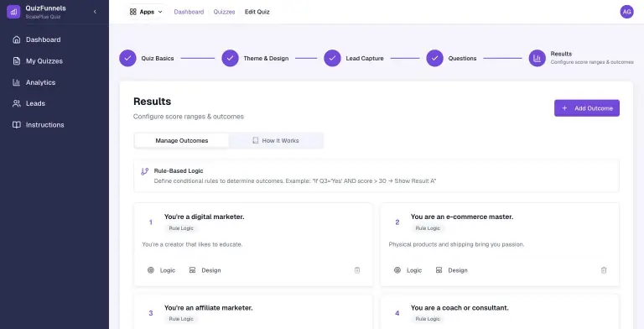
Task: Open Design for e-commerce master outcome
Action: (451, 270)
